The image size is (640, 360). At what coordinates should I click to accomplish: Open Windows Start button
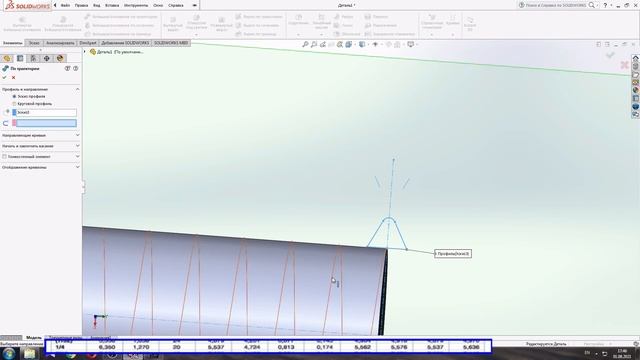9,353
